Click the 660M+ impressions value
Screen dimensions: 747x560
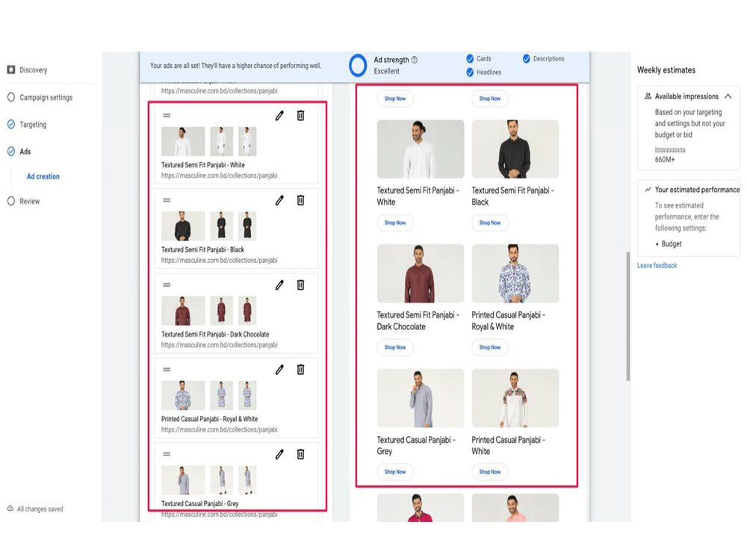(x=665, y=160)
